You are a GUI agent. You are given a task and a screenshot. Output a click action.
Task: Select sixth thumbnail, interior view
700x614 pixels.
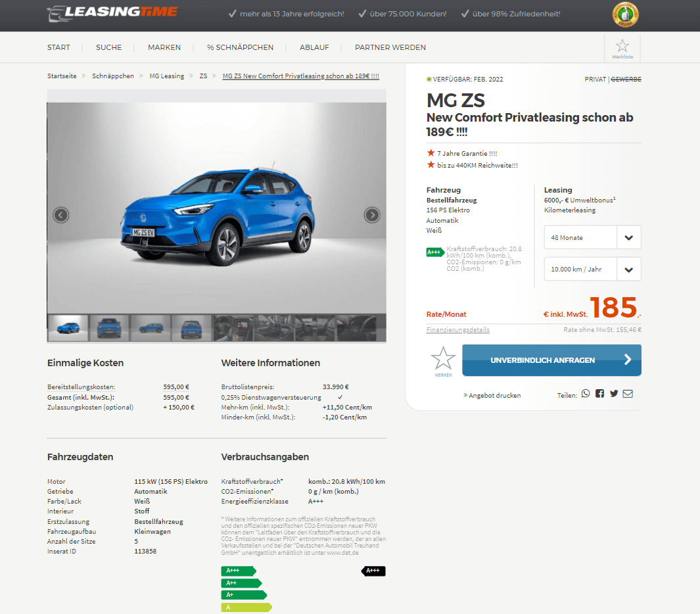(x=274, y=328)
